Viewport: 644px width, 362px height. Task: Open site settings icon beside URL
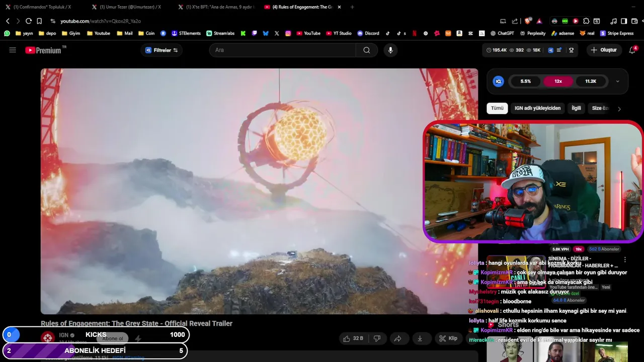[53, 21]
